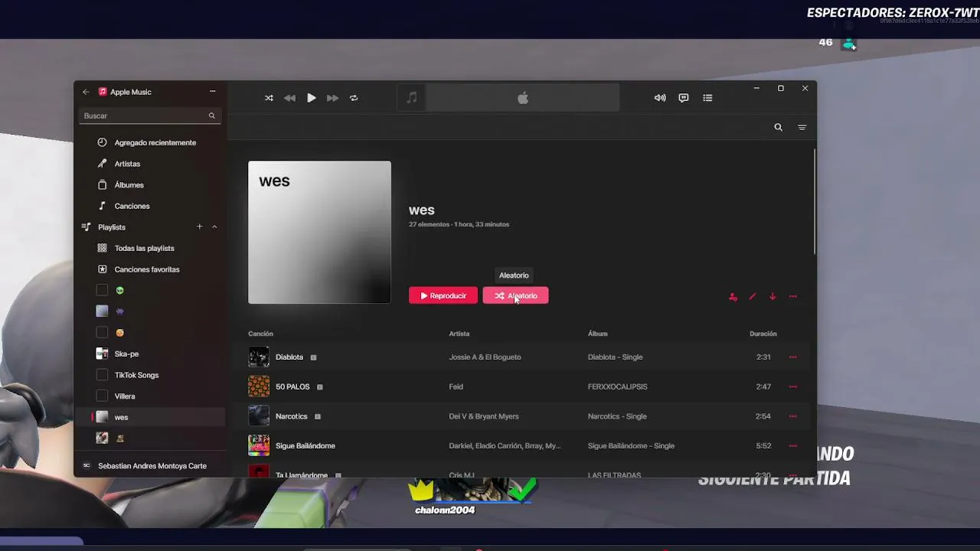Click the 50 PALOS song artwork
This screenshot has width=980, height=551.
point(259,386)
